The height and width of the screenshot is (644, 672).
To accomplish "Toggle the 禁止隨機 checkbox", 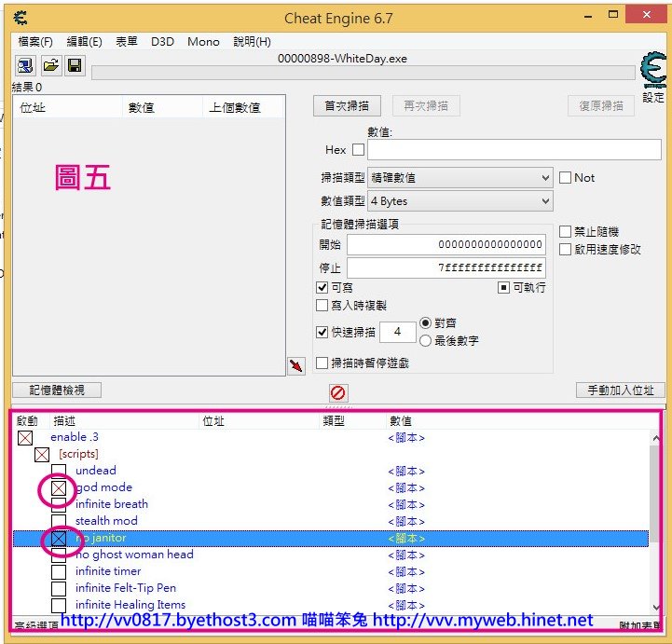I will coord(565,232).
